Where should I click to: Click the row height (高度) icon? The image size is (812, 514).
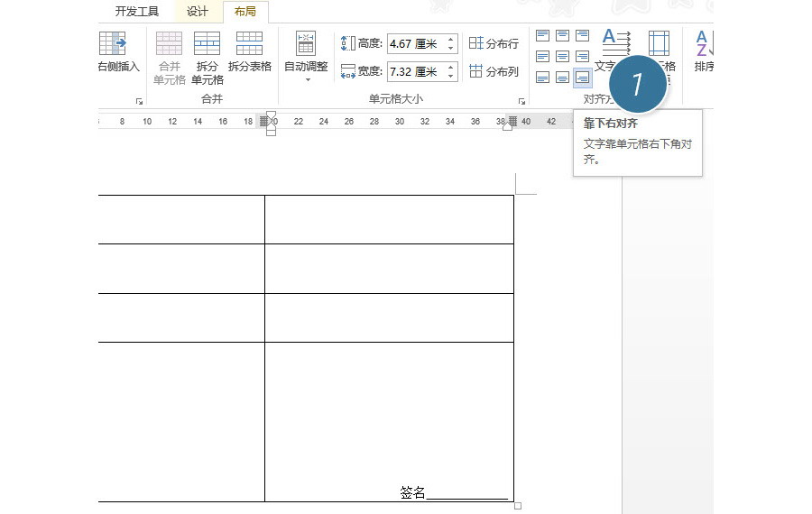348,43
